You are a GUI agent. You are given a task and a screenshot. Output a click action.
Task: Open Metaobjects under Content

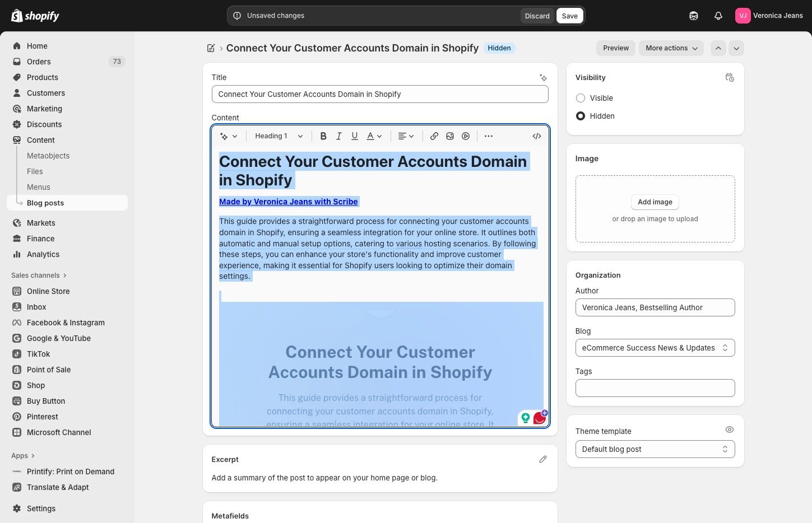tap(48, 156)
